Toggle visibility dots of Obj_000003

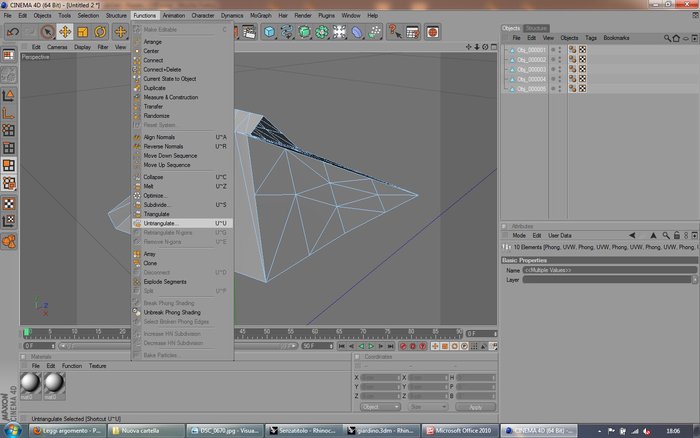tap(559, 69)
